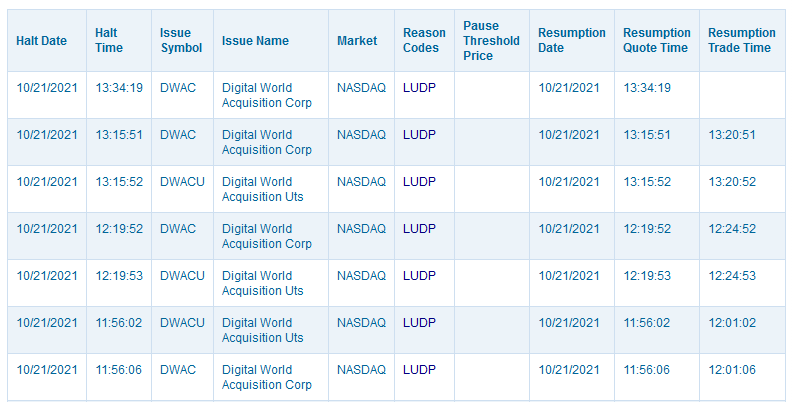Open LUDP reason code for 13:15:51 halt
This screenshot has height=402, width=793.
point(419,135)
